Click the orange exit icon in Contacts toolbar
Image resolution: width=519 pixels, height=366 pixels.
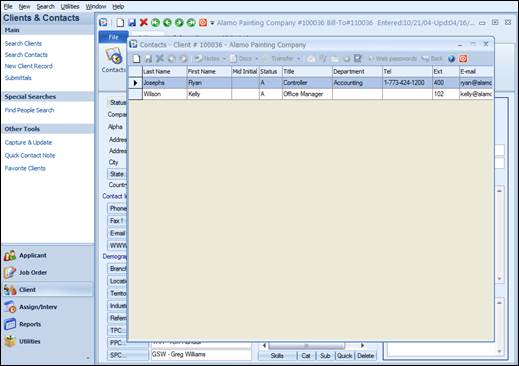click(463, 59)
